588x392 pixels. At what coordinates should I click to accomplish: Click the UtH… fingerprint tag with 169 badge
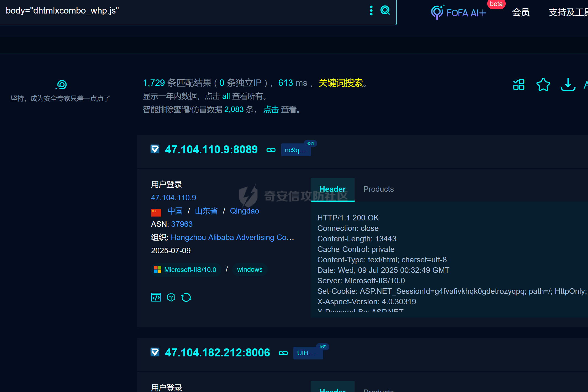[x=308, y=353]
